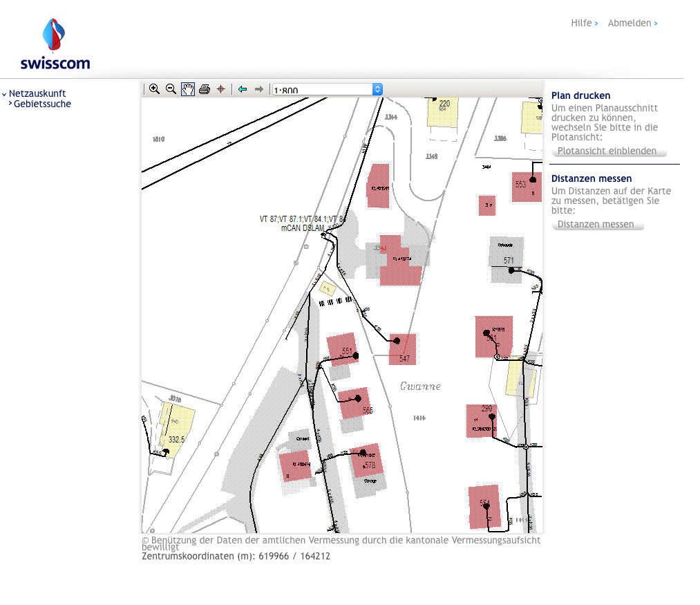Select the zoom out magnifier tool
Viewport: 700px width, 605px height.
point(171,89)
